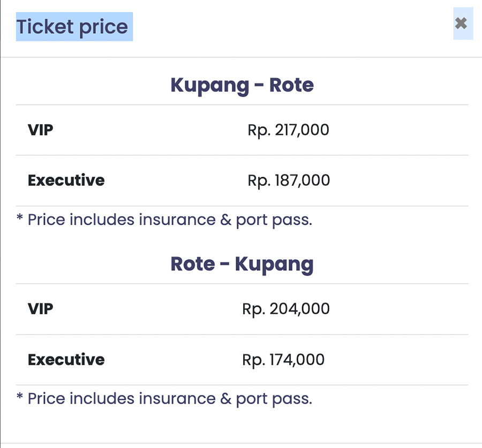Click the word 'Kupang' in first route heading
The width and height of the screenshot is (482, 448).
(x=209, y=86)
